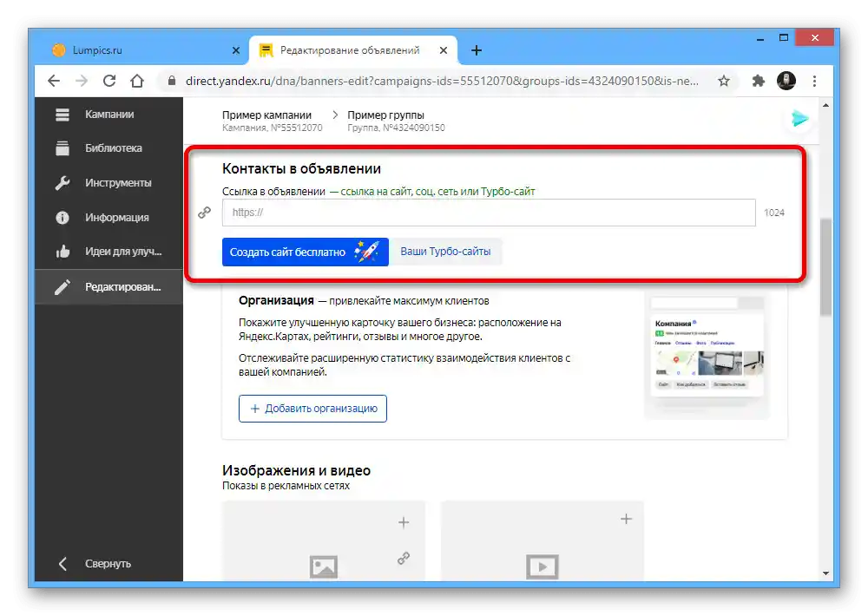Bookmark this page with star icon
868x616 pixels.
click(724, 81)
